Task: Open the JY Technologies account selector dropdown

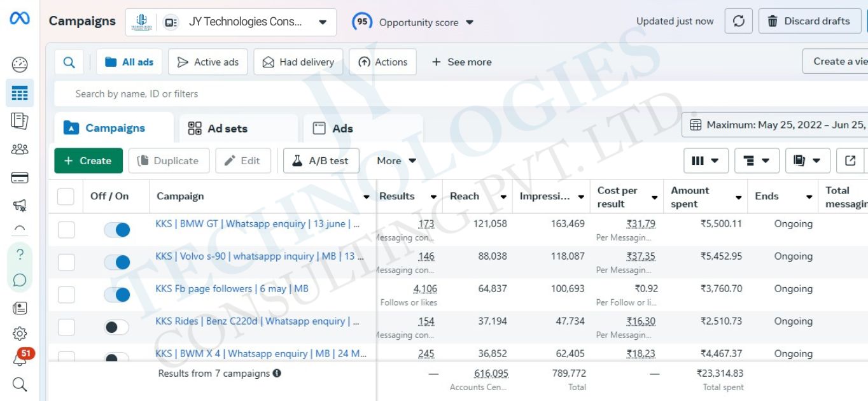Action: point(230,22)
